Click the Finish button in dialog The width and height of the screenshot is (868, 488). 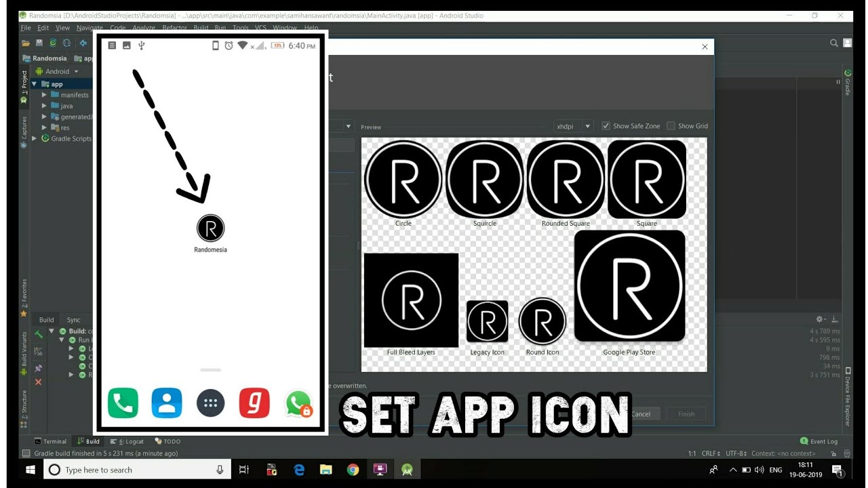[x=686, y=414]
